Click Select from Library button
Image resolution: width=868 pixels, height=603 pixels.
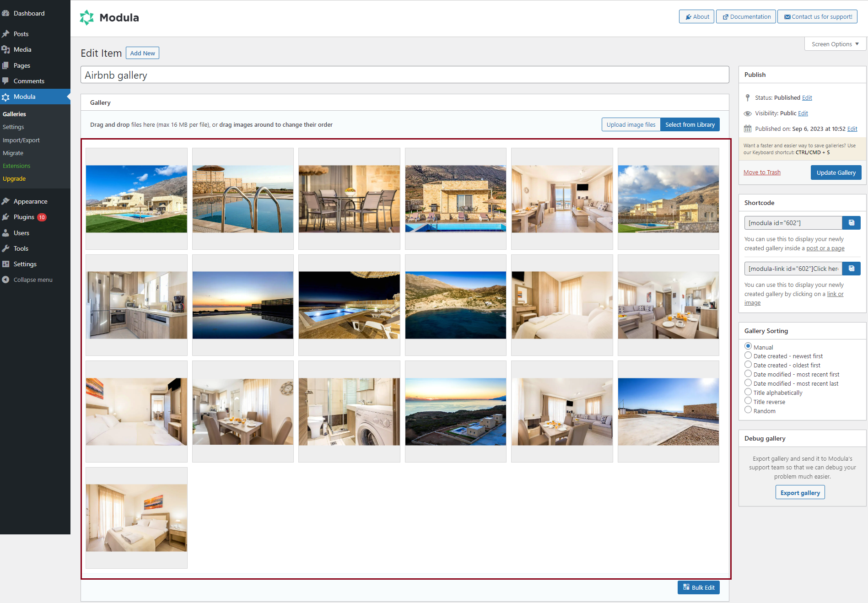[x=690, y=124]
